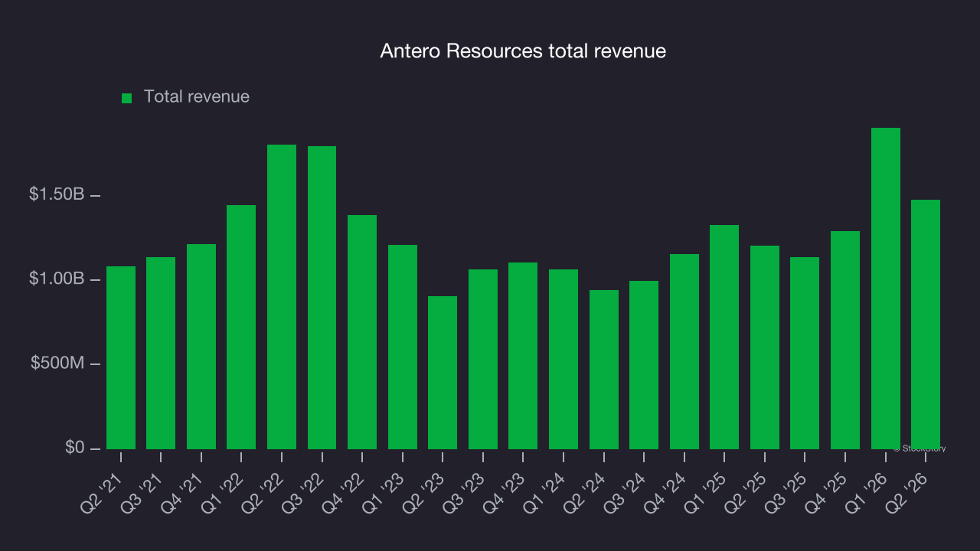
Task: Click the Q2 '26 revenue bar
Action: 926,324
